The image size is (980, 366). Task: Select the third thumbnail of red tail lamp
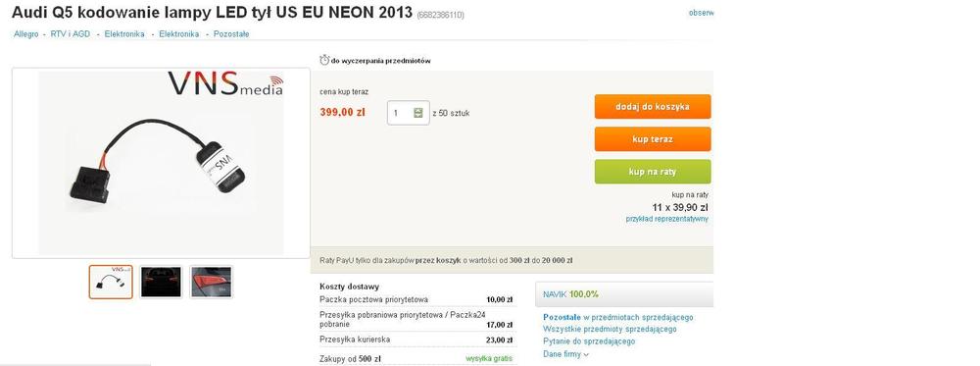tap(212, 282)
